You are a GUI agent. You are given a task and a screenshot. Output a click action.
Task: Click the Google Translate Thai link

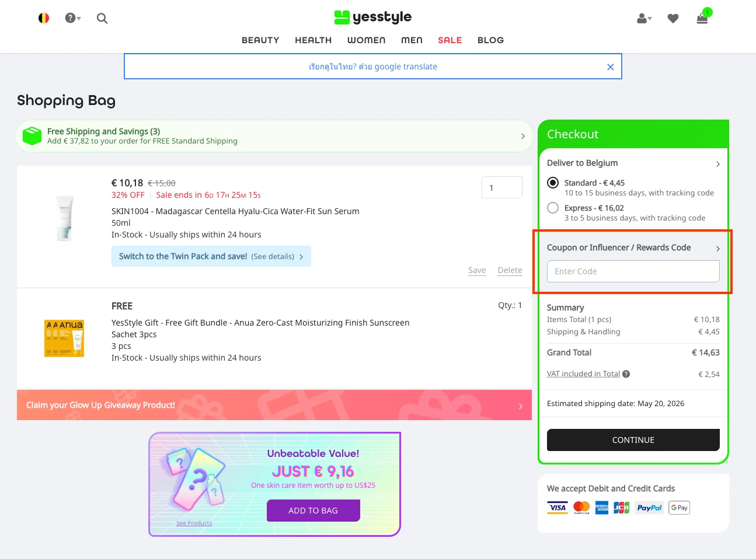373,67
